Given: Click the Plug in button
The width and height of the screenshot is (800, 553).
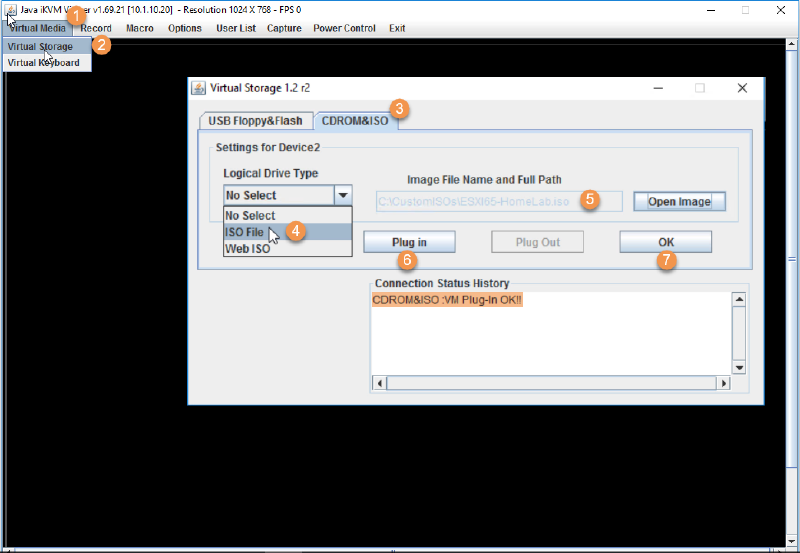Looking at the screenshot, I should pyautogui.click(x=409, y=242).
